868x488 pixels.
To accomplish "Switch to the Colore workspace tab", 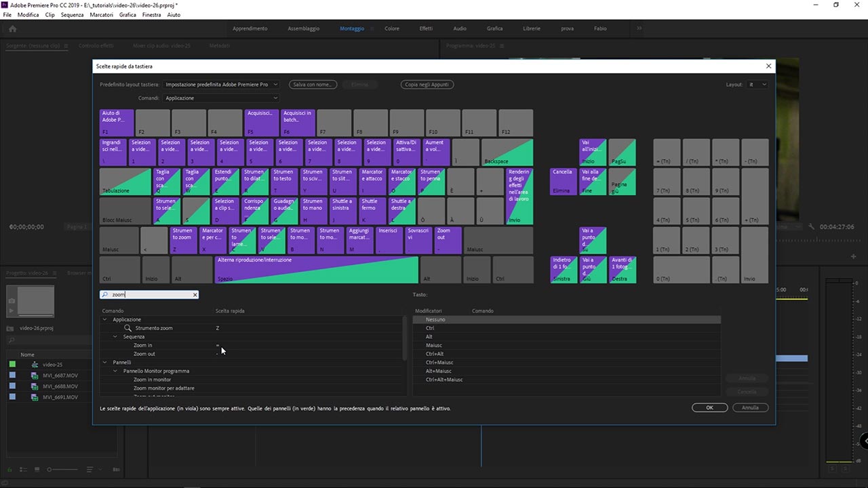I will (x=392, y=28).
